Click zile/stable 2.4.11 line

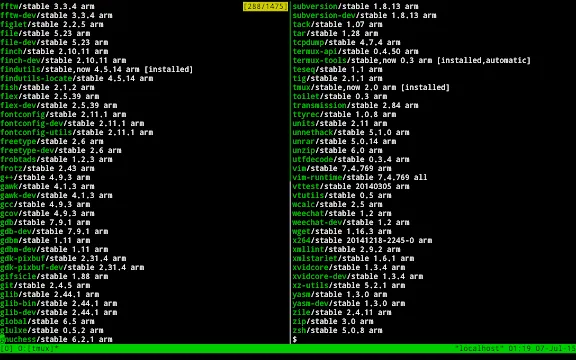tap(342, 312)
